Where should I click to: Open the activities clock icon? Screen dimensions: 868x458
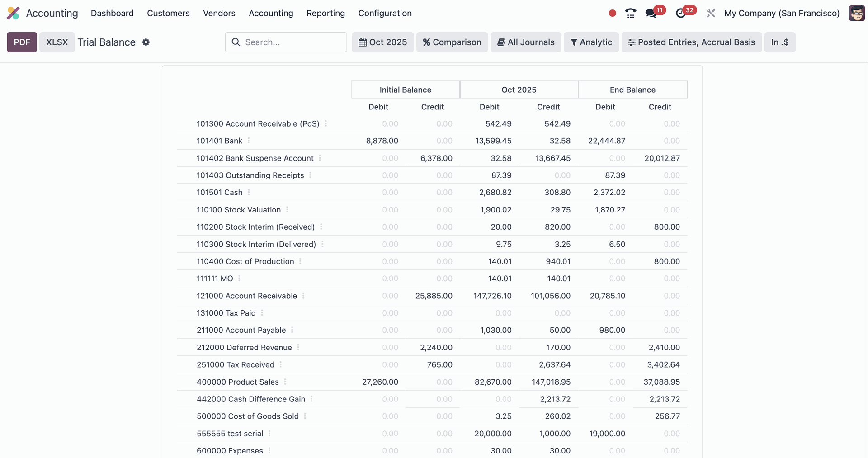pos(681,14)
